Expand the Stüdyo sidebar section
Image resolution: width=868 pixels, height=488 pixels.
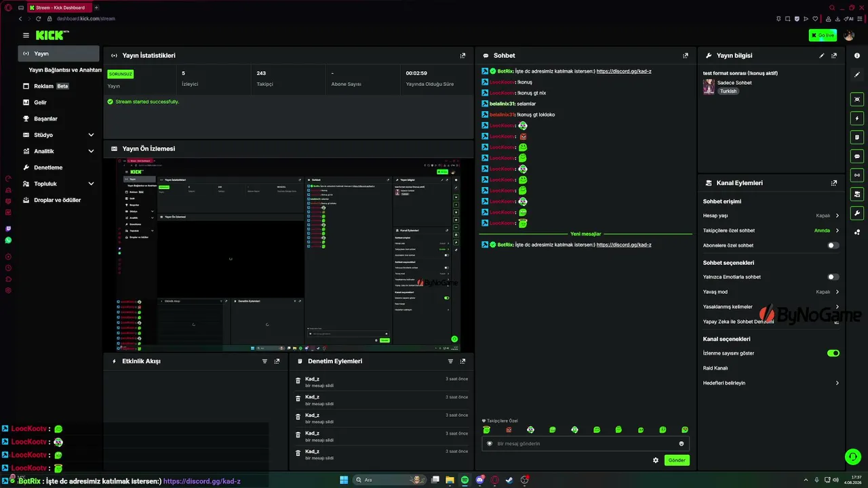coord(58,135)
